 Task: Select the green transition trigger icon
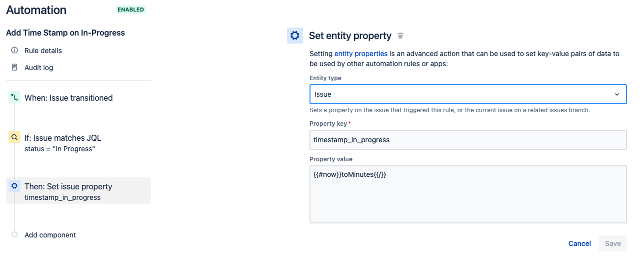(x=14, y=98)
